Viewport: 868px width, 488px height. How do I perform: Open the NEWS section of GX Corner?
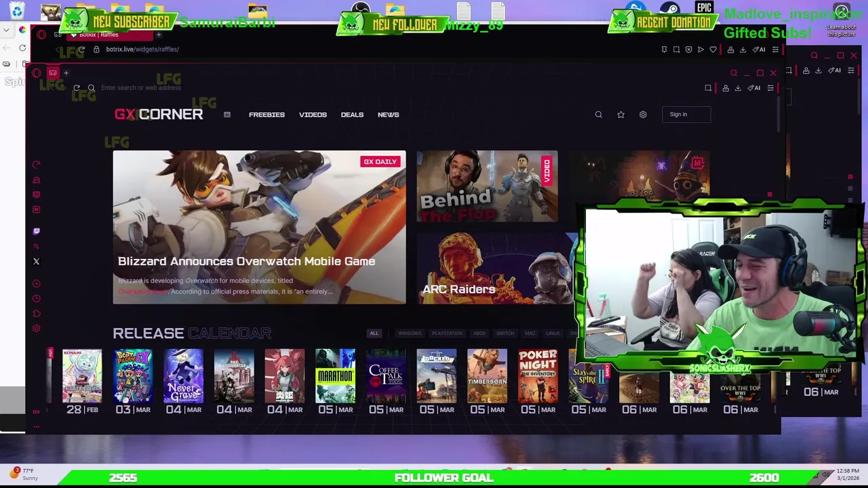click(388, 115)
